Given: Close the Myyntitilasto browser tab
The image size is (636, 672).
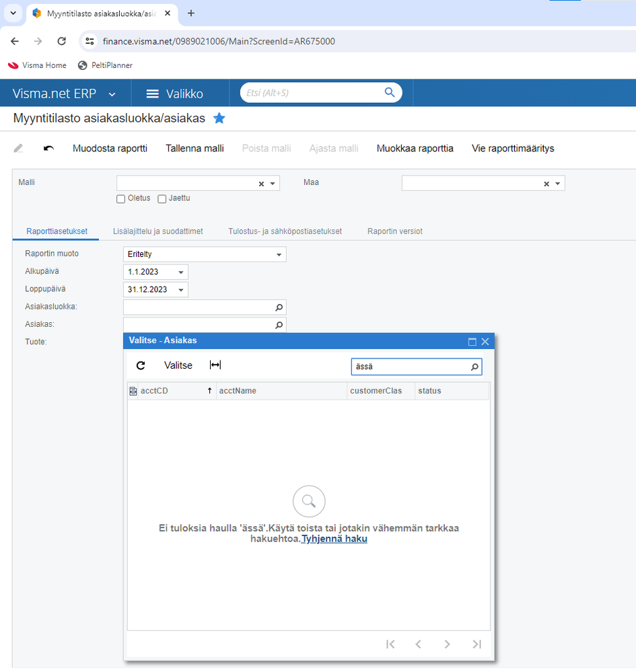Looking at the screenshot, I should tap(168, 13).
